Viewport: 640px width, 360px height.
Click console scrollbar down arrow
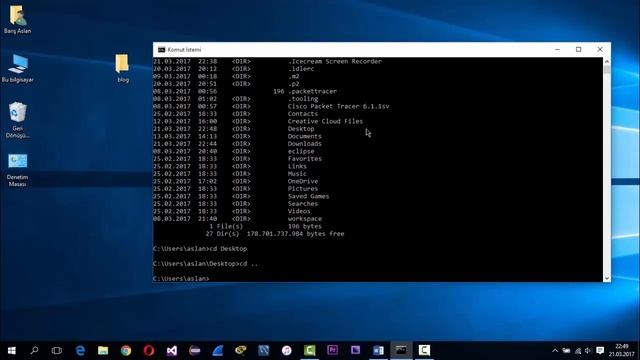pyautogui.click(x=607, y=278)
